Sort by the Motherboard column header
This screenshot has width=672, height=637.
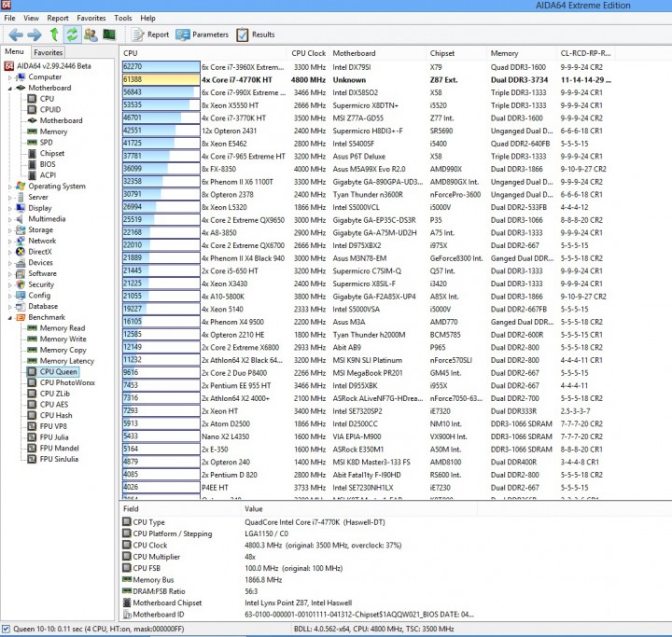tap(378, 53)
